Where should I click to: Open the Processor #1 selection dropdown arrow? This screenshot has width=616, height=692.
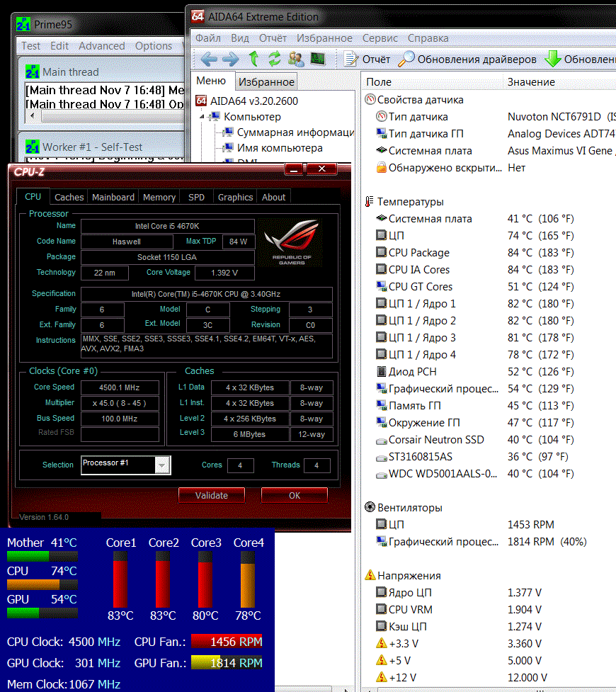point(162,465)
